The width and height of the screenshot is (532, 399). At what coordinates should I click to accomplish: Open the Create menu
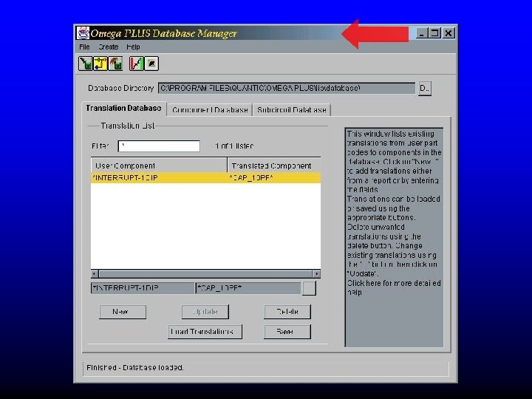point(108,47)
